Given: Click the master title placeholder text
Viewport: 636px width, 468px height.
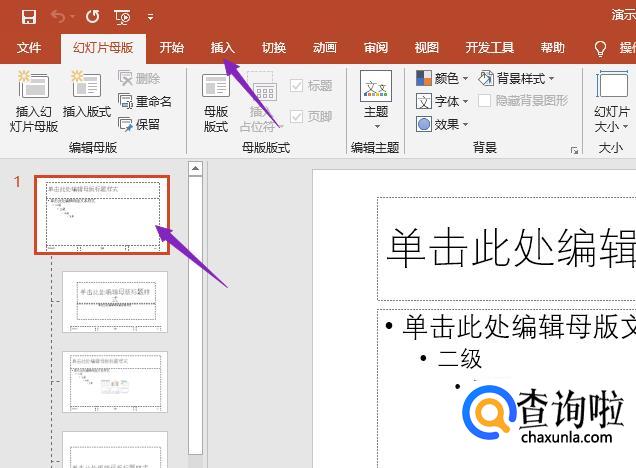Looking at the screenshot, I should [511, 248].
